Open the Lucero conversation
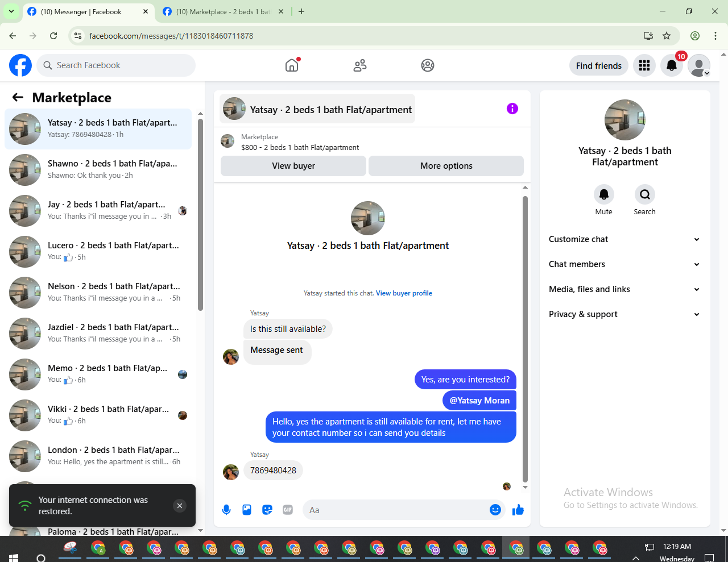Image resolution: width=728 pixels, height=562 pixels. pos(98,252)
